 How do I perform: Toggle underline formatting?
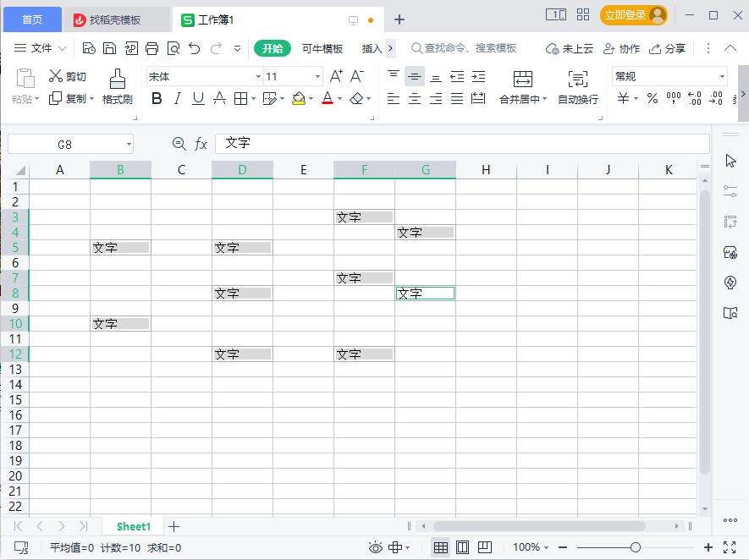198,99
